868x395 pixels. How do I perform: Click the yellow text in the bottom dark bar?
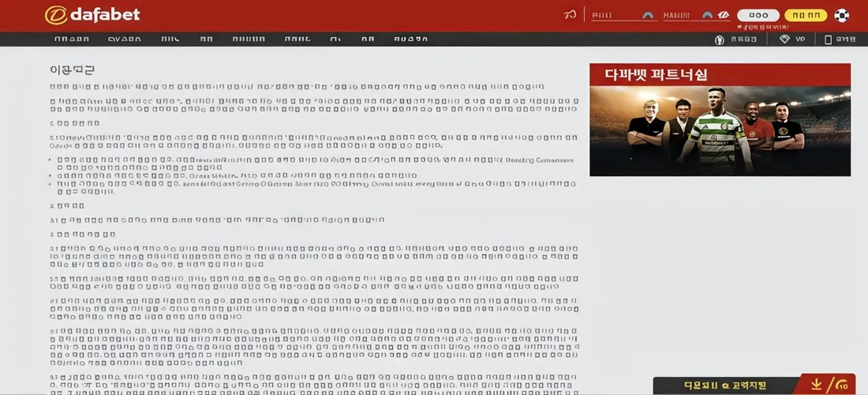(x=724, y=385)
